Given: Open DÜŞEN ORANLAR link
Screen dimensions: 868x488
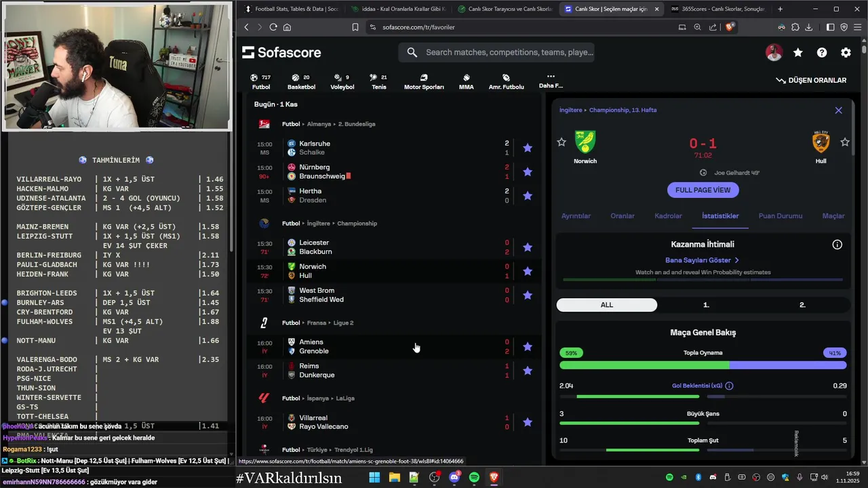Looking at the screenshot, I should [812, 80].
